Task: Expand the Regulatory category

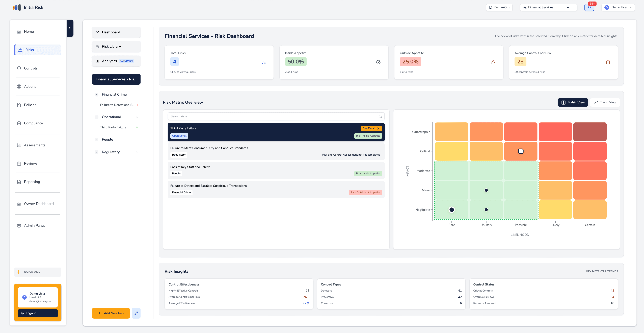Action: (x=96, y=152)
